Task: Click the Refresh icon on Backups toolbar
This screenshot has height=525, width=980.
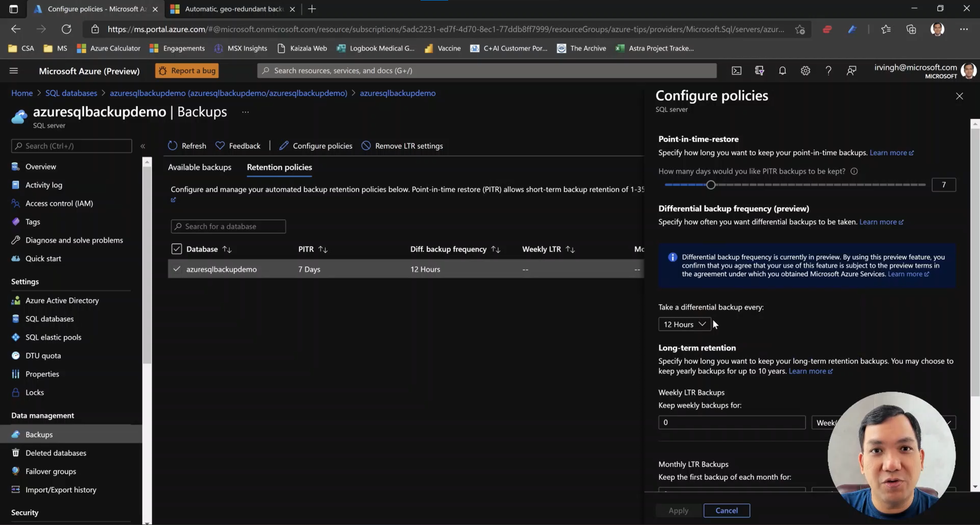Action: [172, 146]
